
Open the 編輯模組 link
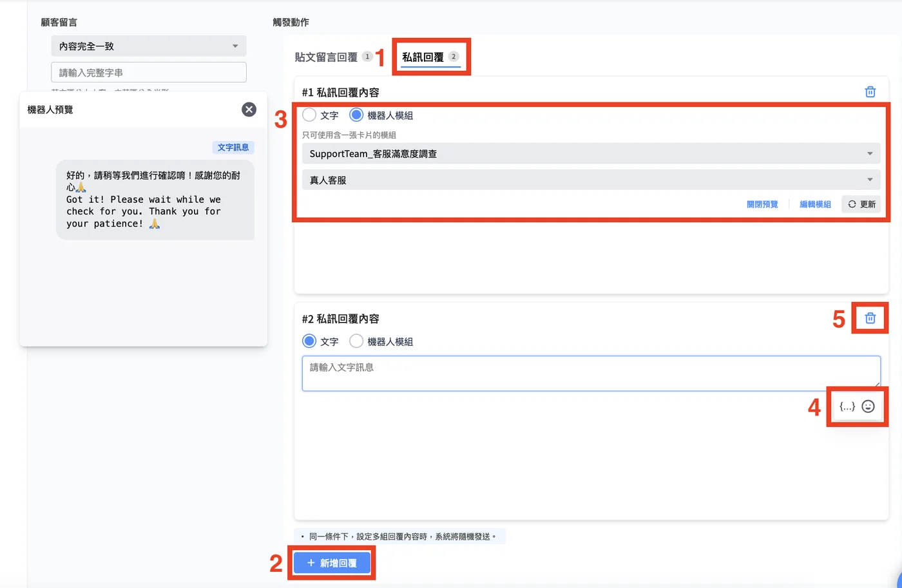click(815, 204)
